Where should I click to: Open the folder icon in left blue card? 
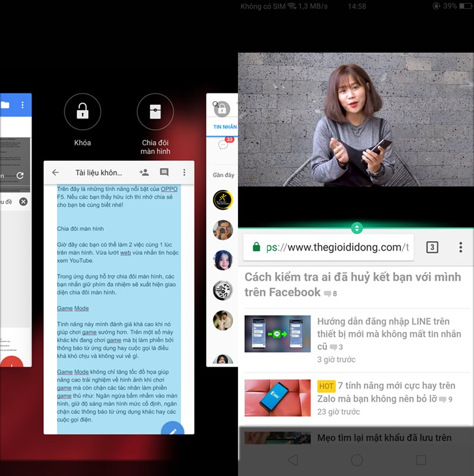click(5, 105)
